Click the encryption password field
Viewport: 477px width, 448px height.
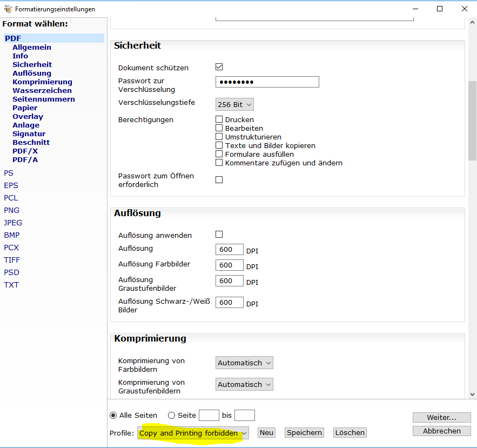267,82
